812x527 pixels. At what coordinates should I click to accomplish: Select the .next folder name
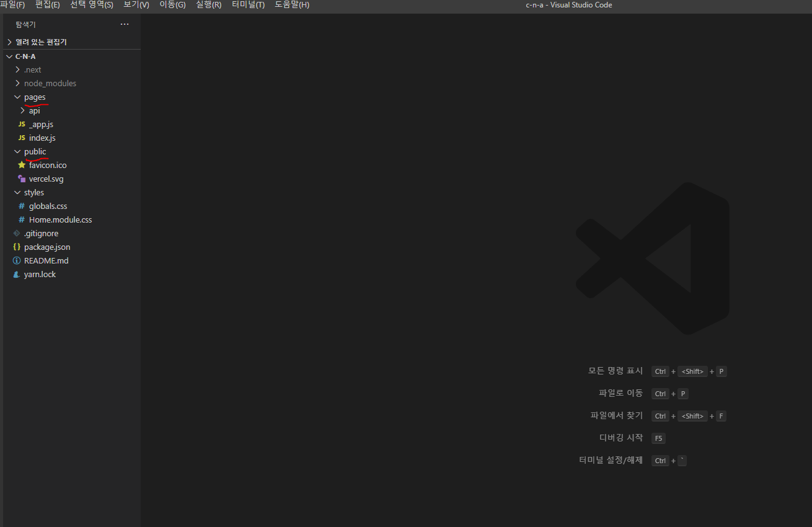[x=32, y=69]
